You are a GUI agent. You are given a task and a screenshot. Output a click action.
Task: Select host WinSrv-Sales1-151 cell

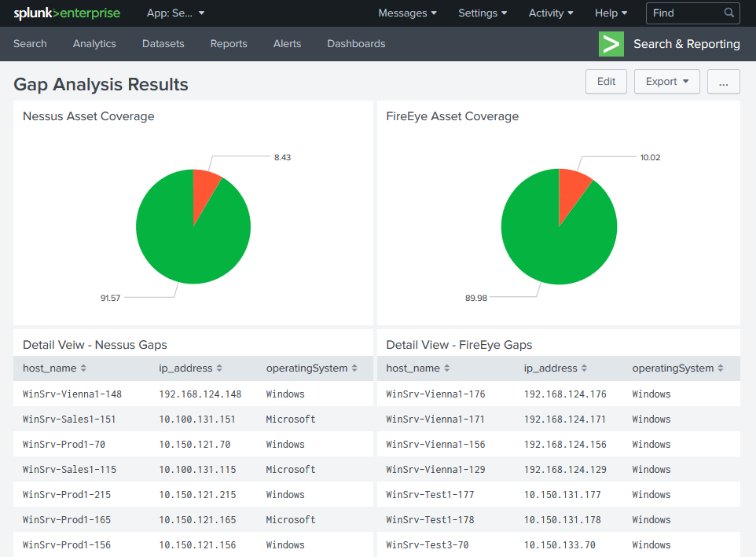click(x=69, y=420)
